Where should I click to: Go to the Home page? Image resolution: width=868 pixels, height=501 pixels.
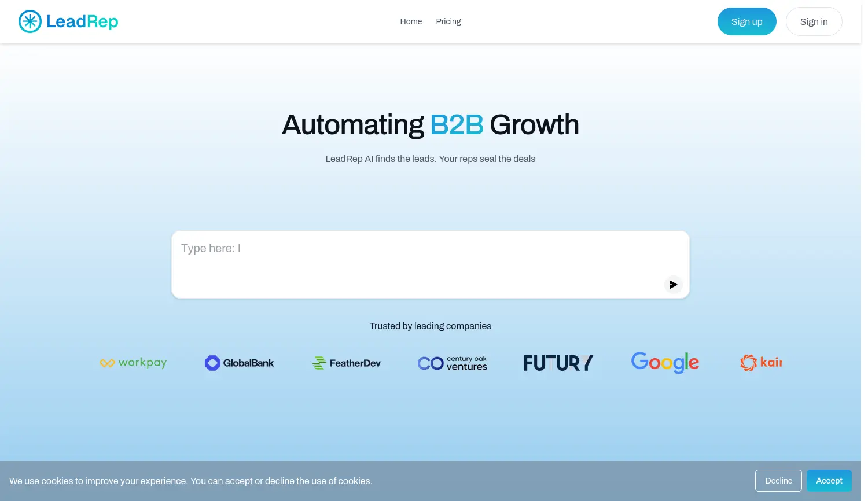[x=411, y=21]
